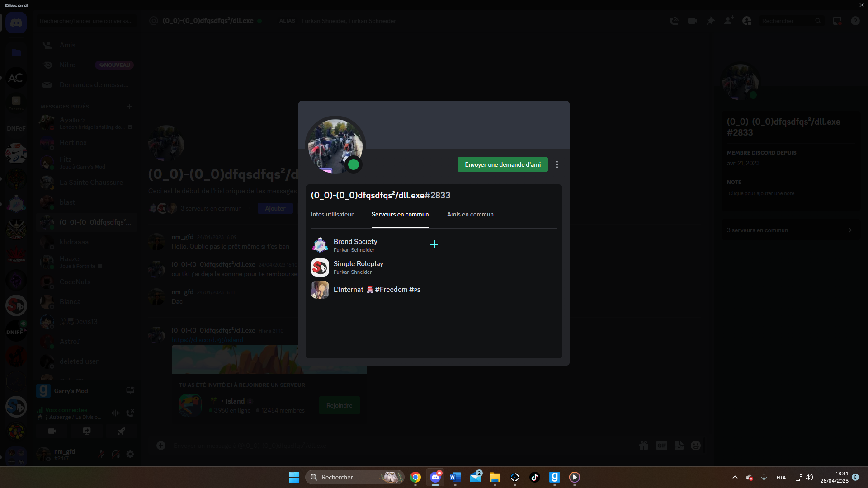Start video call icon in header
Image resolution: width=868 pixels, height=488 pixels.
click(x=692, y=21)
